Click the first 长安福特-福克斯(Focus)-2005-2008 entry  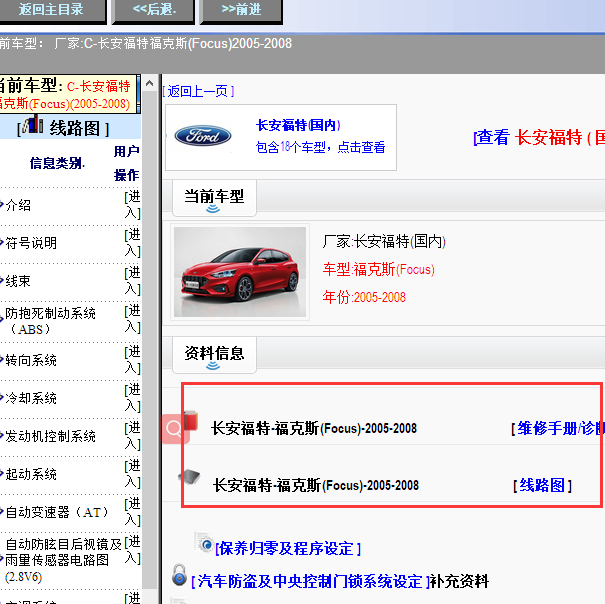(314, 428)
